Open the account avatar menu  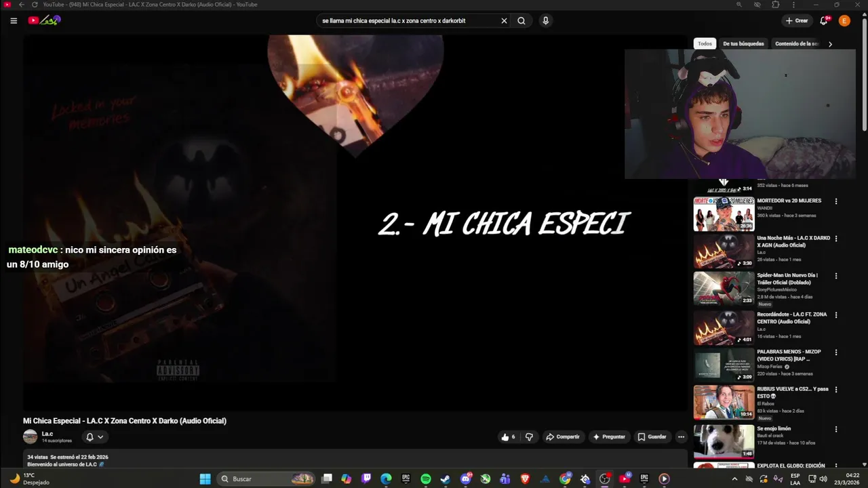(x=844, y=20)
